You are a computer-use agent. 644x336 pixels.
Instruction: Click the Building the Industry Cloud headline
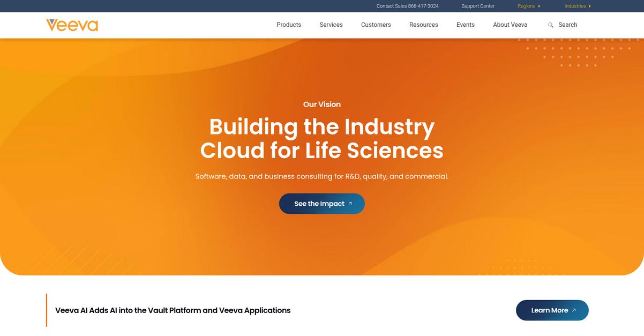(322, 138)
